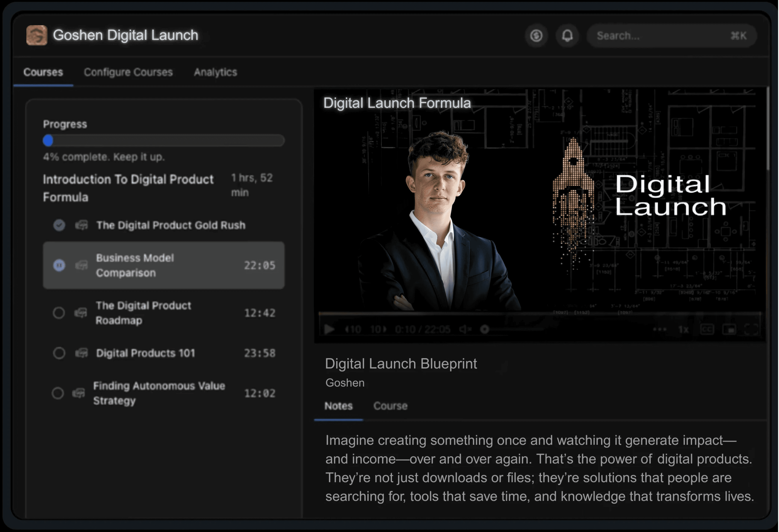This screenshot has width=779, height=532.
Task: Select the Course tab below video
Action: click(390, 406)
